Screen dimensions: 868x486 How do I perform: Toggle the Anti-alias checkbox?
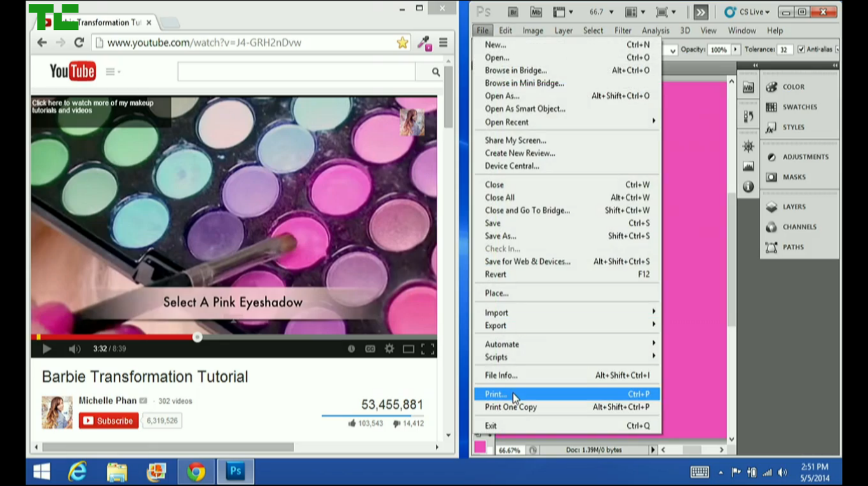point(801,50)
